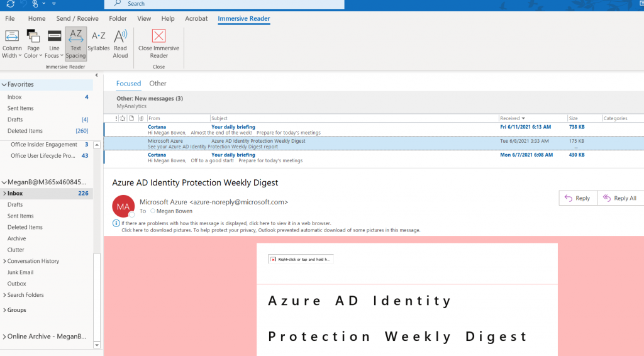This screenshot has width=644, height=356.
Task: Click the MA sender avatar
Action: point(123,206)
